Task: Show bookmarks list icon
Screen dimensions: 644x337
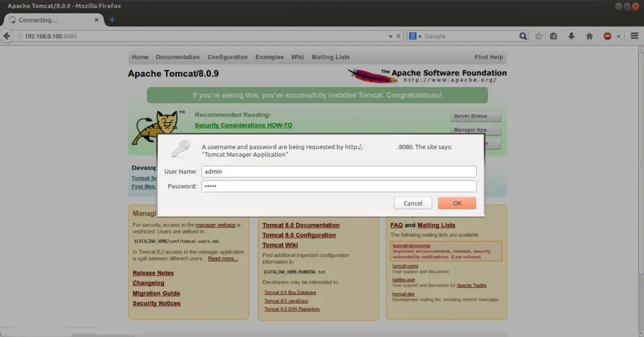Action: [553, 36]
